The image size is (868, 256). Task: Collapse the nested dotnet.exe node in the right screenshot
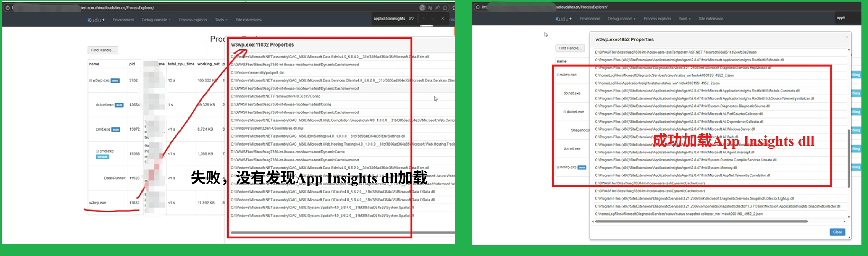(x=565, y=112)
